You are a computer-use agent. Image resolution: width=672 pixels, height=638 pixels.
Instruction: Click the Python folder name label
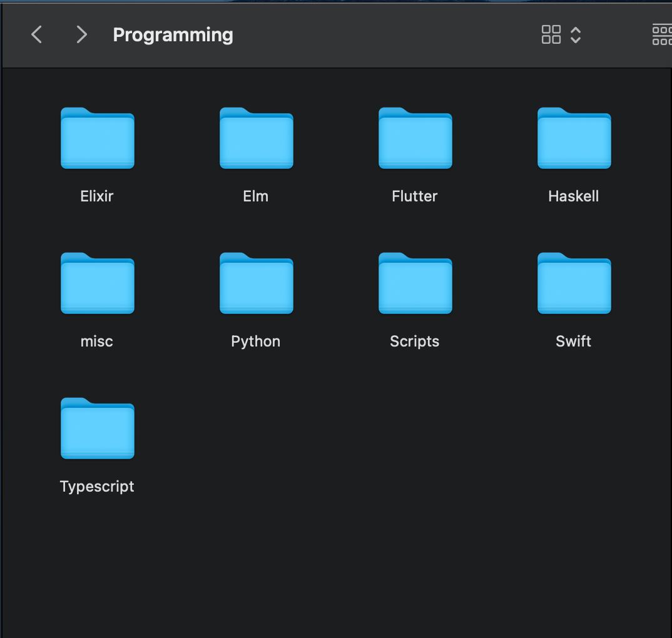click(x=256, y=342)
